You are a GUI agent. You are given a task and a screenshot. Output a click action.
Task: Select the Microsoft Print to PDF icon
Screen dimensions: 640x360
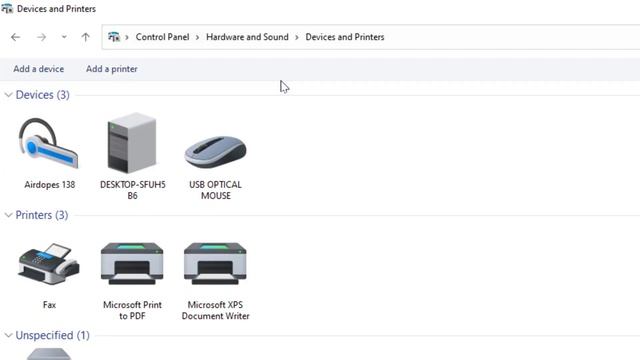132,263
